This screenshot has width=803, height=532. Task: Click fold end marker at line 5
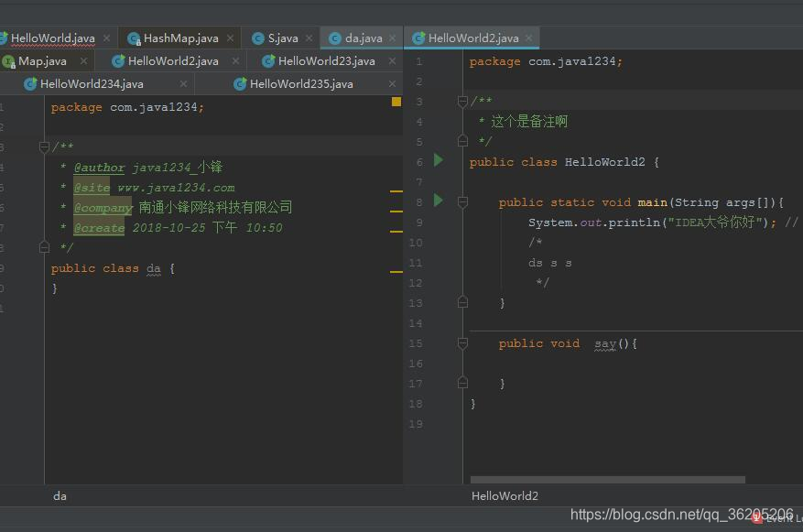pyautogui.click(x=462, y=141)
